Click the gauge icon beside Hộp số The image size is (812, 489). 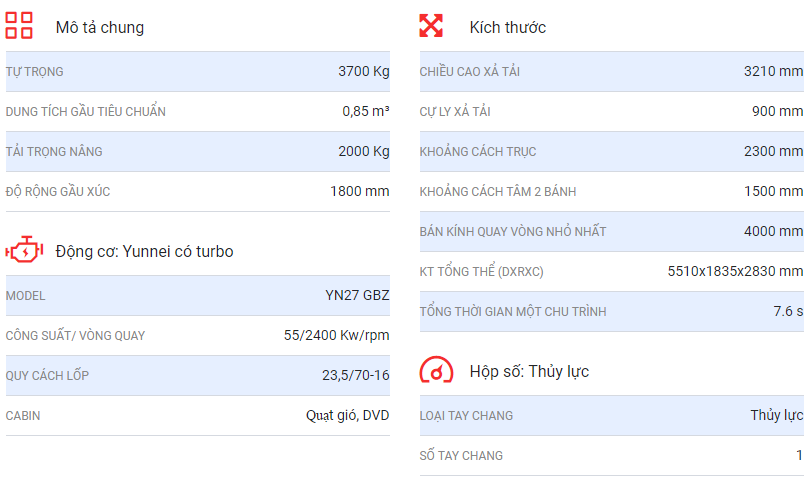[x=436, y=369]
